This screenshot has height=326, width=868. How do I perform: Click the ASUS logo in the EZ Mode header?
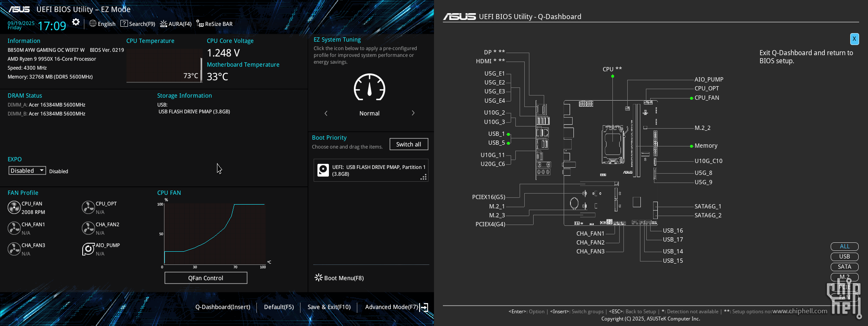(x=19, y=9)
